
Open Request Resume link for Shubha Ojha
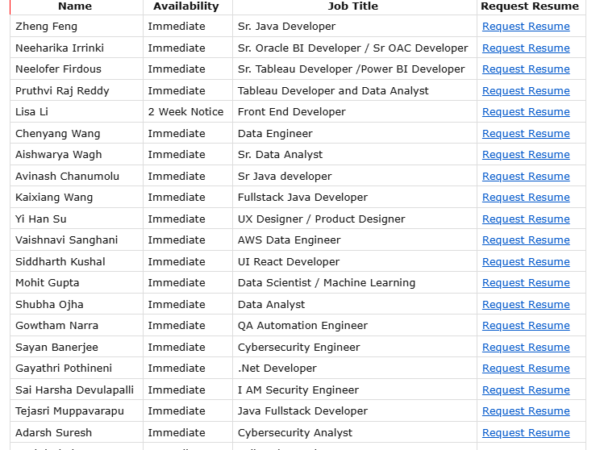(526, 305)
